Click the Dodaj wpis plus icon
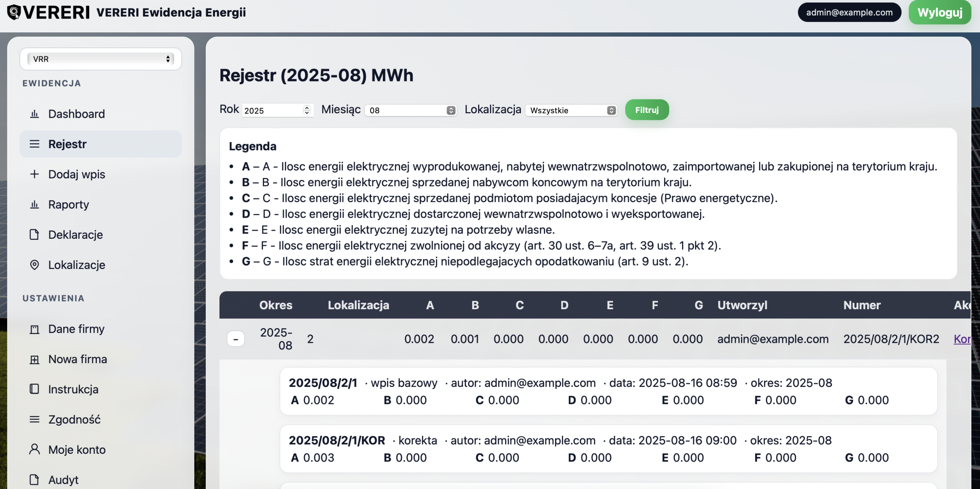Viewport: 980px width, 489px height. (34, 174)
